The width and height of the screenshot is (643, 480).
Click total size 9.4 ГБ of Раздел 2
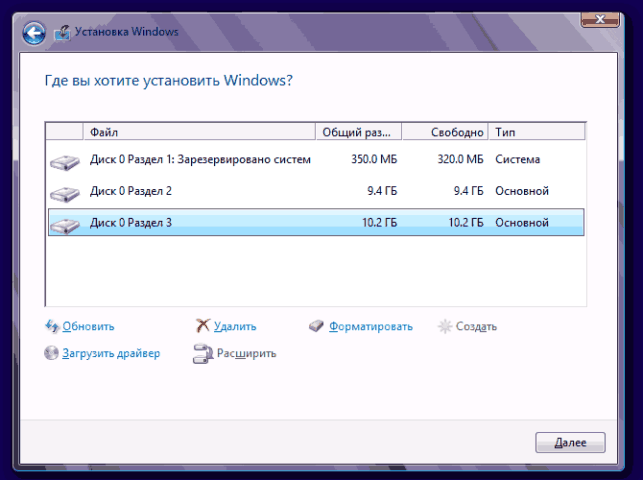pyautogui.click(x=382, y=191)
